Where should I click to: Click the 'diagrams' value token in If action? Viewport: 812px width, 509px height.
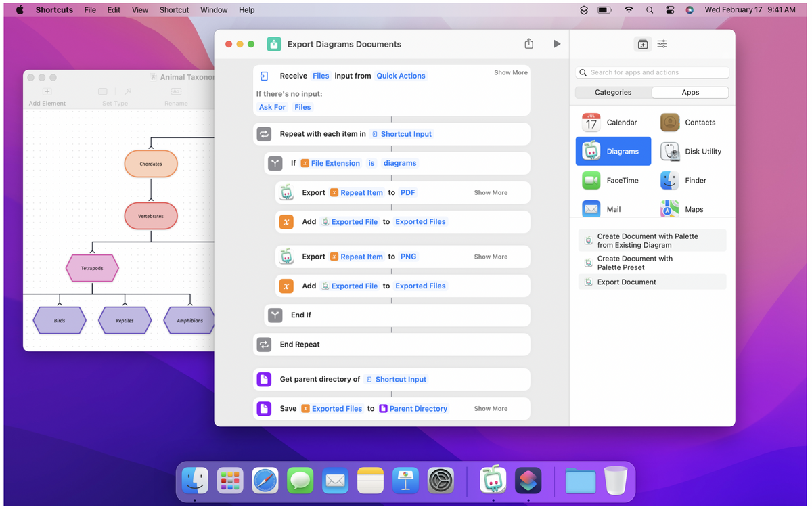point(400,163)
